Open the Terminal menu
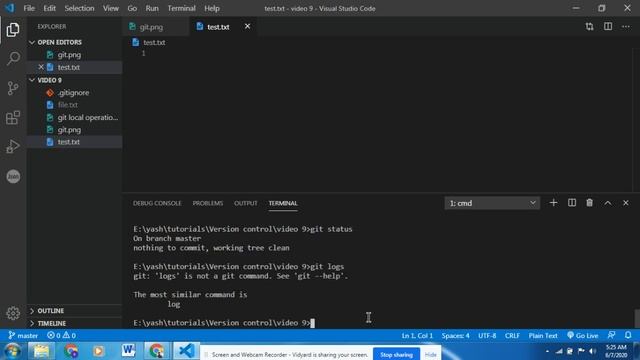The height and width of the screenshot is (360, 640). point(182,8)
